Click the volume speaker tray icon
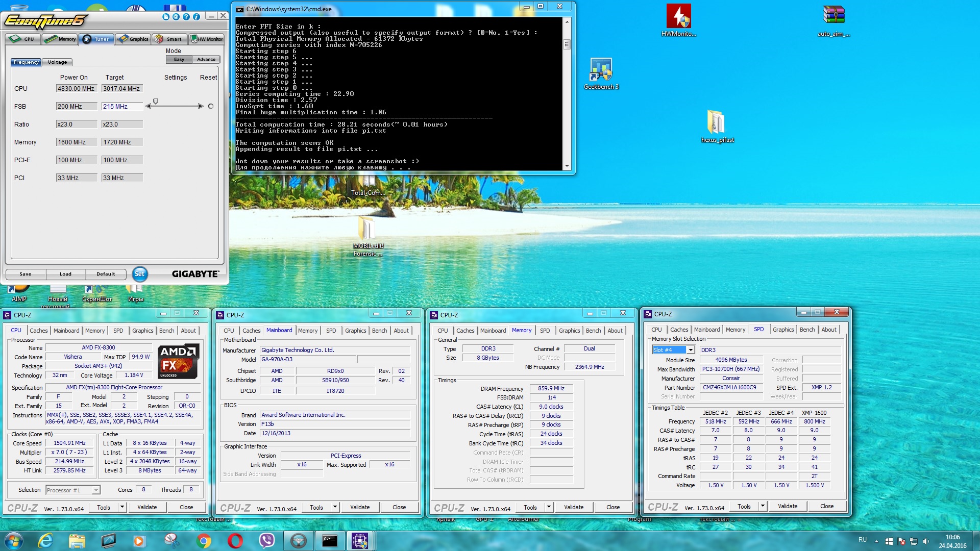The width and height of the screenshot is (980, 551). [x=926, y=541]
